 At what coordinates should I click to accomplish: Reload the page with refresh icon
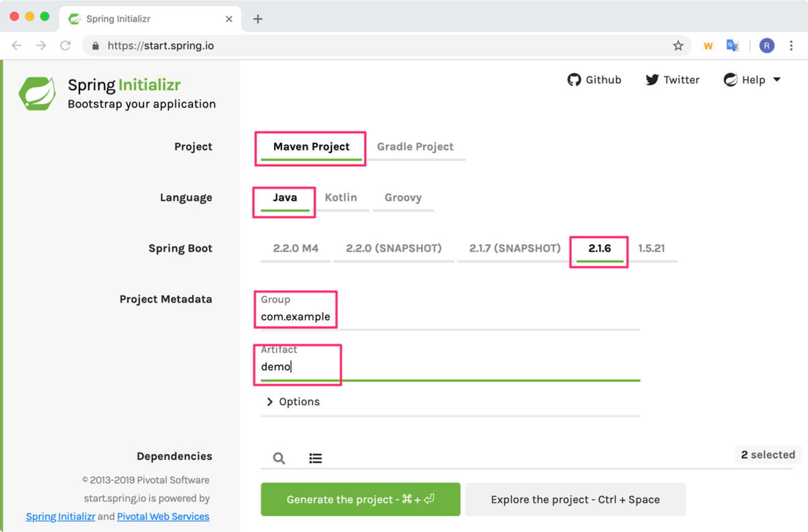(65, 45)
